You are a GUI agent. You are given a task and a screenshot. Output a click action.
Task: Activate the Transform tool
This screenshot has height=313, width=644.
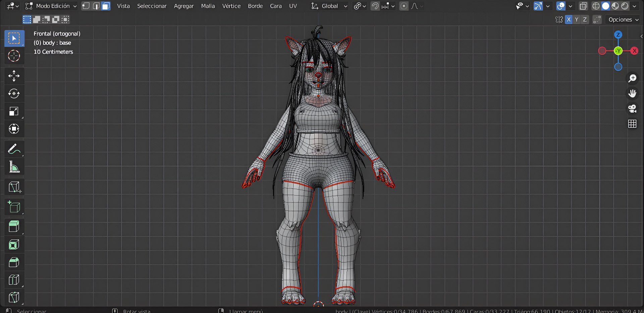pyautogui.click(x=14, y=129)
